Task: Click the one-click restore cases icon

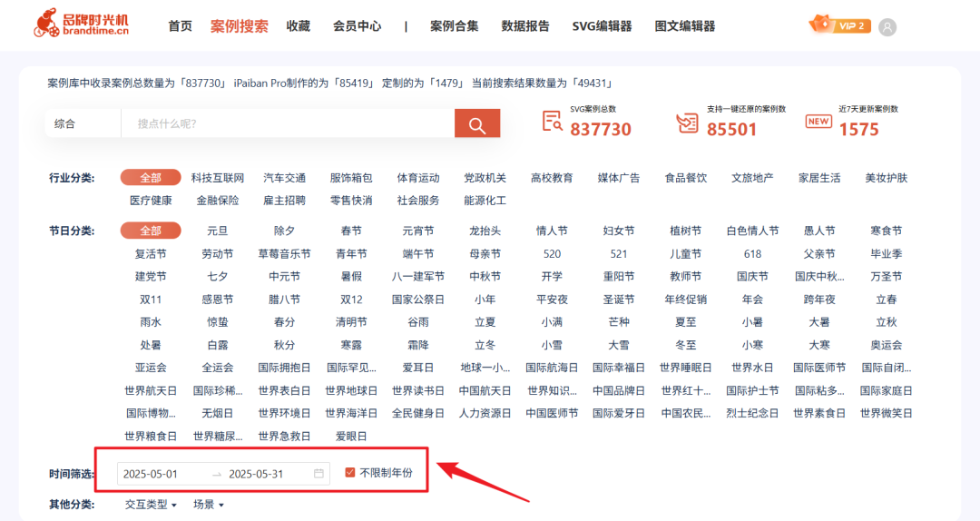Action: 687,123
